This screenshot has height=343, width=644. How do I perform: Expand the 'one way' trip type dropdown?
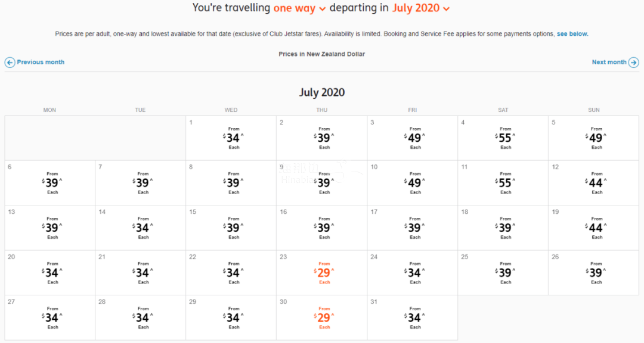(300, 8)
